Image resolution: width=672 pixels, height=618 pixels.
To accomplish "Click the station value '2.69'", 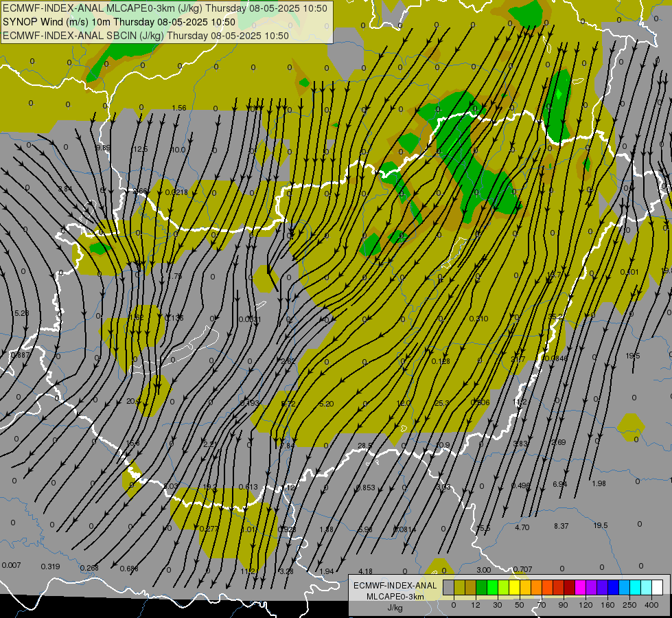I will click(x=559, y=442).
